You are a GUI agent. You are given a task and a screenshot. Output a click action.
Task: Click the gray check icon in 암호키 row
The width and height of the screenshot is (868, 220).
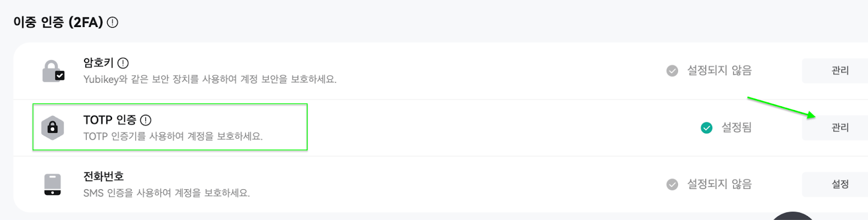click(672, 71)
